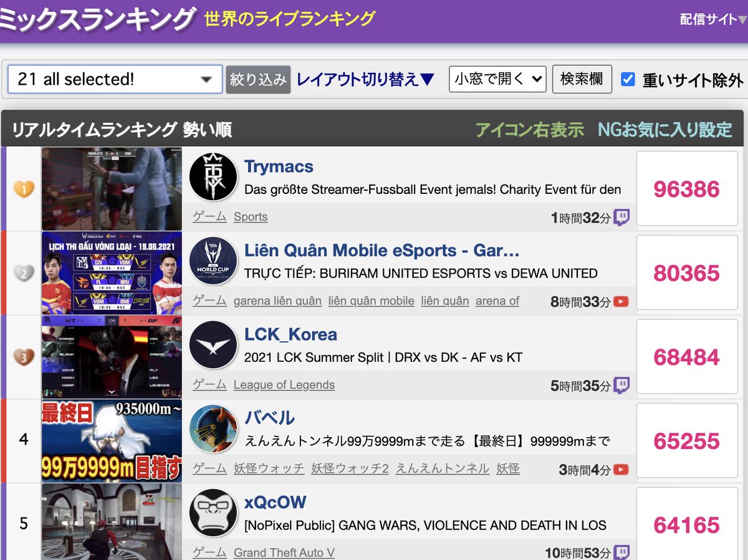Open xQcOW gorilla avatar icon

click(213, 513)
